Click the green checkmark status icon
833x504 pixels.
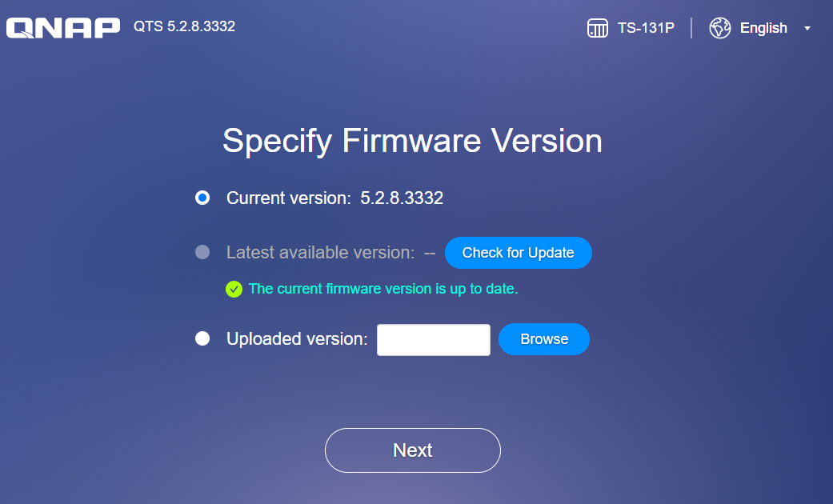point(234,289)
